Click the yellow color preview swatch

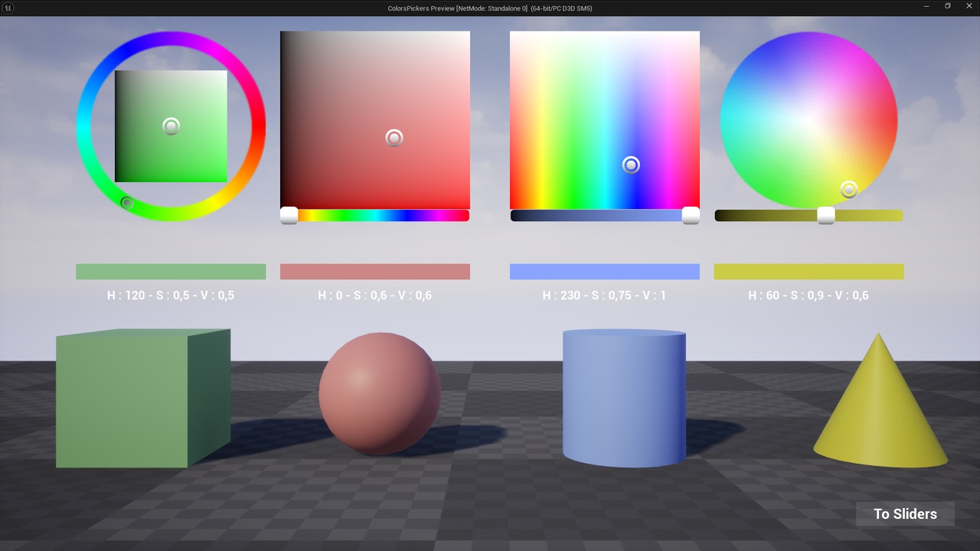[808, 272]
